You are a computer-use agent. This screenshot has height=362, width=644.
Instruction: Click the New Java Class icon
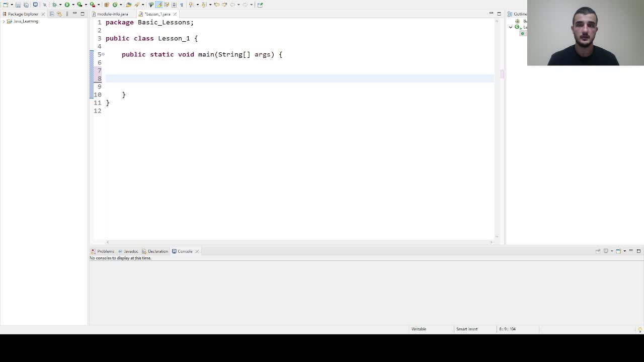[x=115, y=5]
